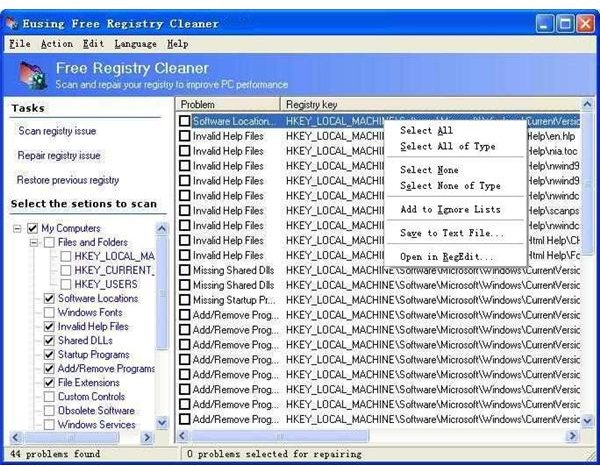
Task: Open the File menu
Action: tap(20, 44)
